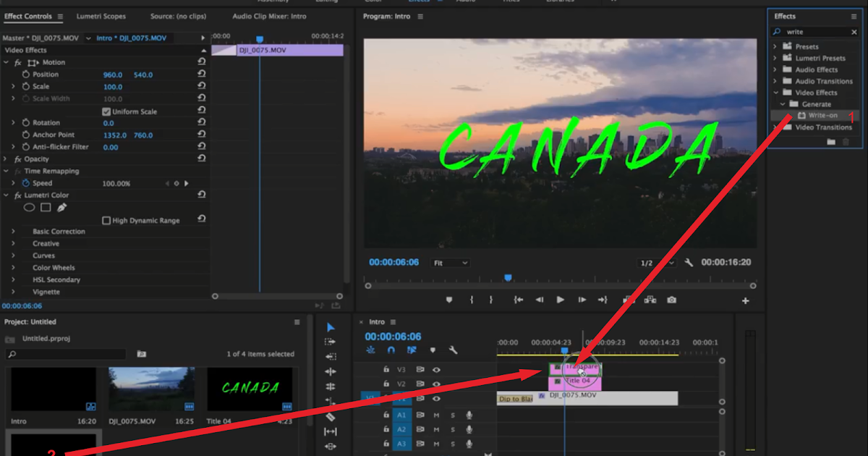The image size is (868, 456).
Task: Toggle Uniform Scale checkbox
Action: pyautogui.click(x=106, y=111)
